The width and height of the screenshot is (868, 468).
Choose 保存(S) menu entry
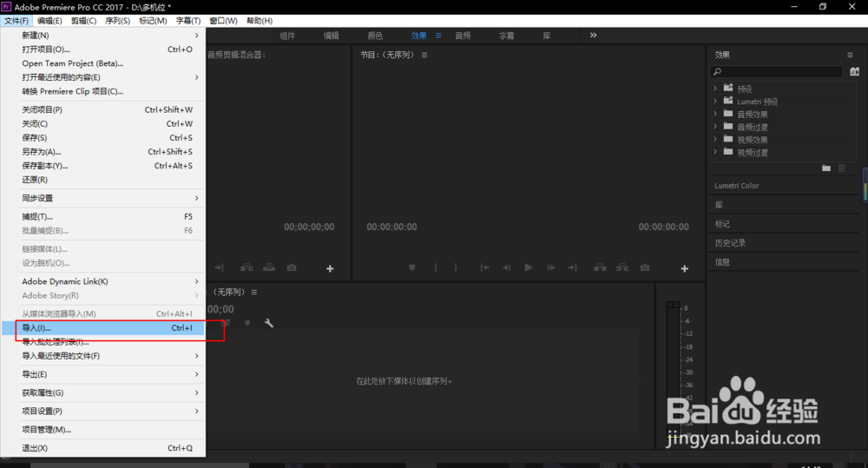click(103, 138)
